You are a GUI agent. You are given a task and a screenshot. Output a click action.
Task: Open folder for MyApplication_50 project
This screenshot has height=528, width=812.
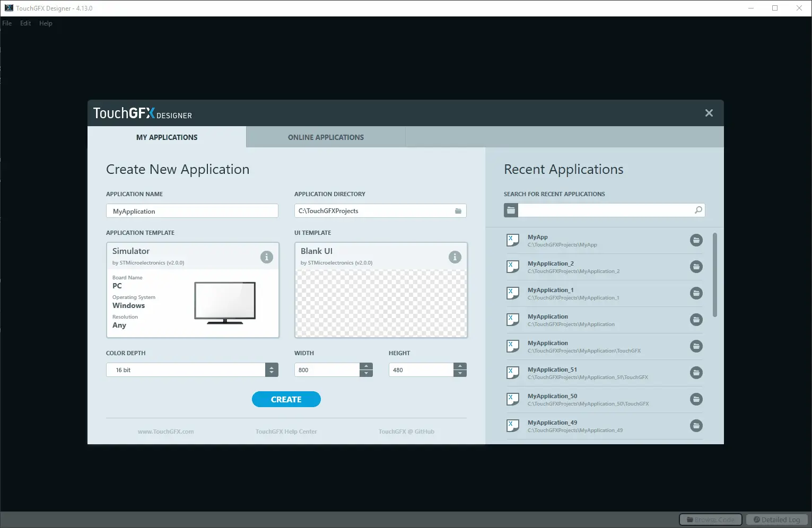point(696,399)
